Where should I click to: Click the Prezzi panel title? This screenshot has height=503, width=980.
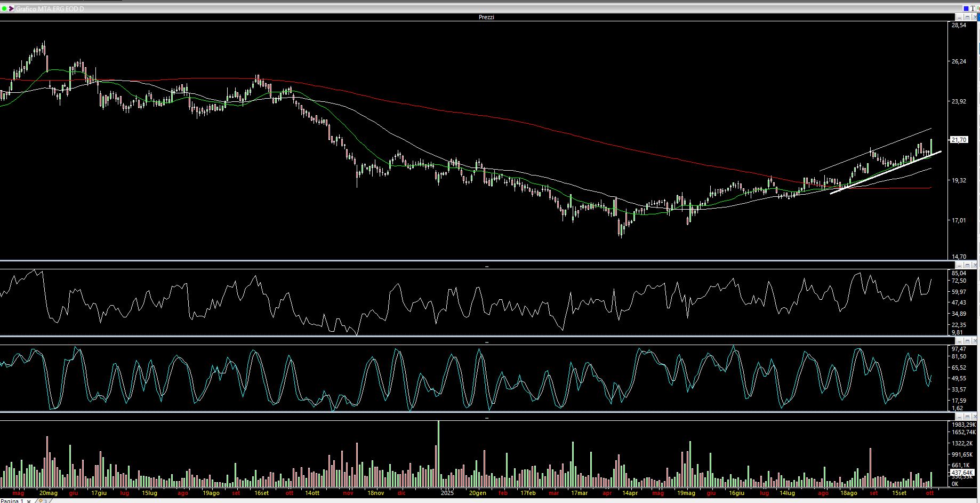(486, 18)
